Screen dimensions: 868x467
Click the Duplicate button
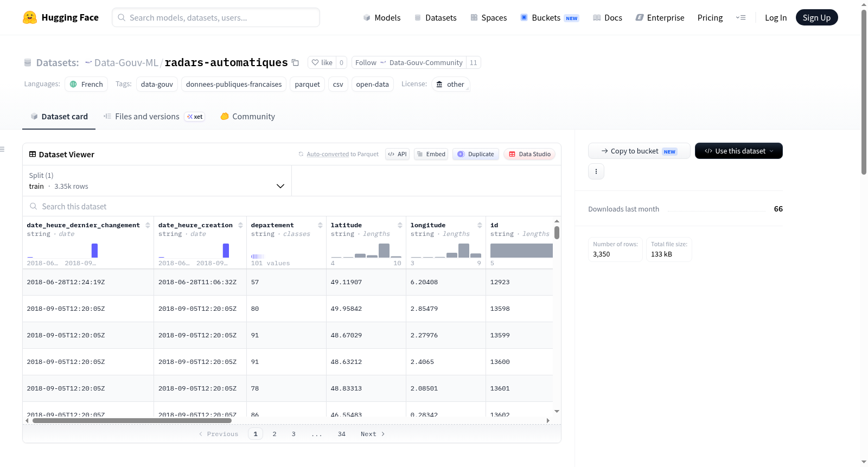(476, 154)
